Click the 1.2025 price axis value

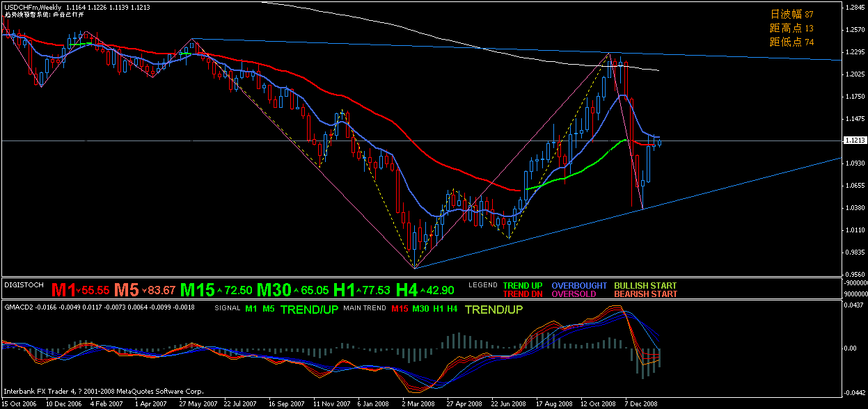pos(854,74)
